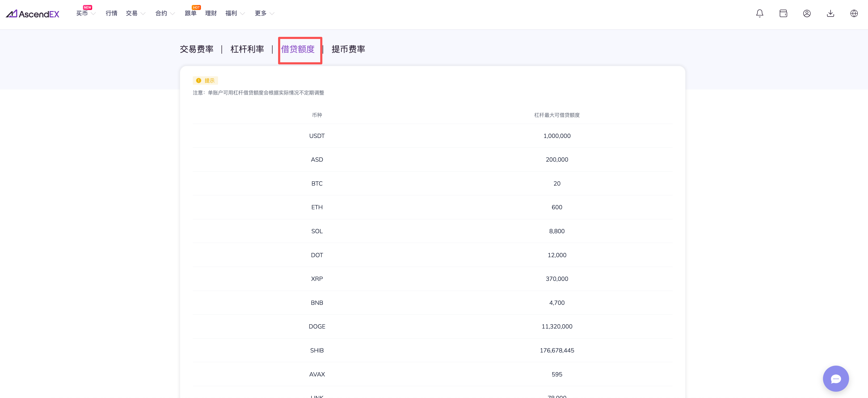Click the USDT row in table
868x398 pixels.
(317, 136)
